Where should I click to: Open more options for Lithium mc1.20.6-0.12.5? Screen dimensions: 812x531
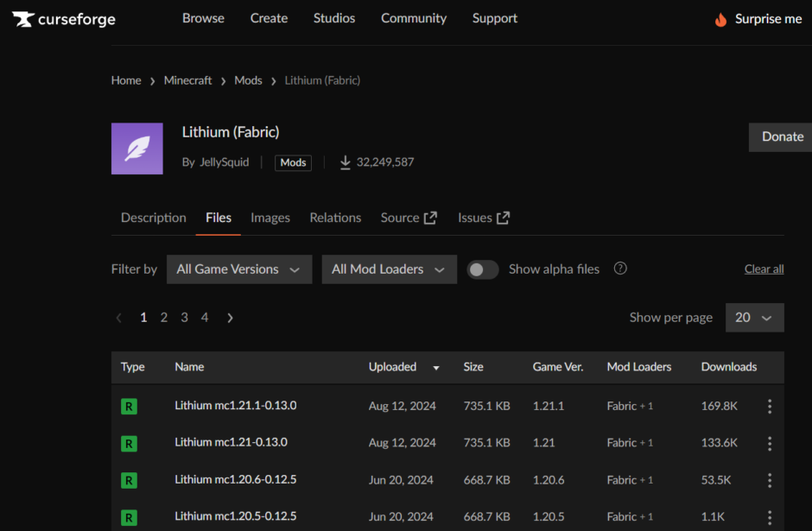coord(769,480)
